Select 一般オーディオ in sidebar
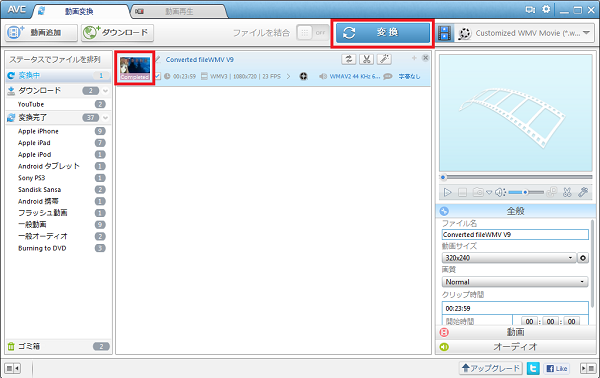 tap(58, 236)
